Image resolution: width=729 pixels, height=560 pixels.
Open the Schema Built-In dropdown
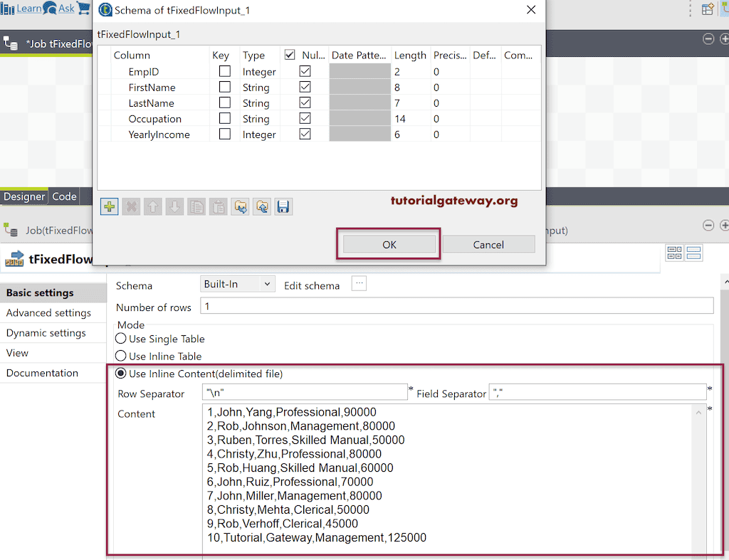tap(237, 283)
